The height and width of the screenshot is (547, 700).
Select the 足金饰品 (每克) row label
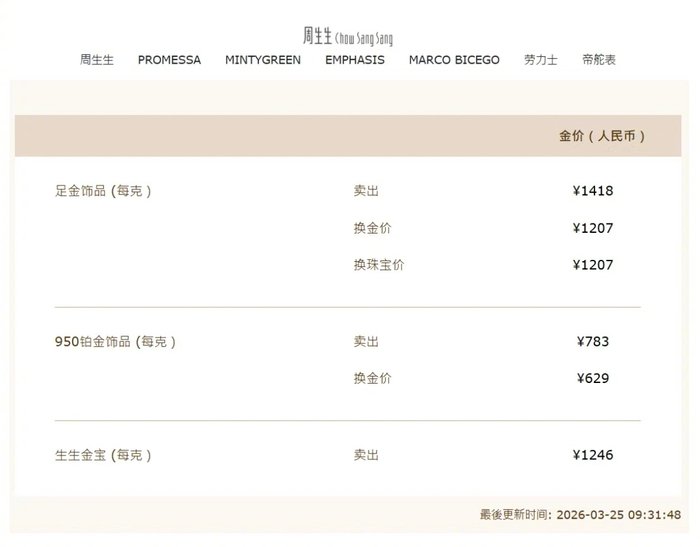(104, 191)
